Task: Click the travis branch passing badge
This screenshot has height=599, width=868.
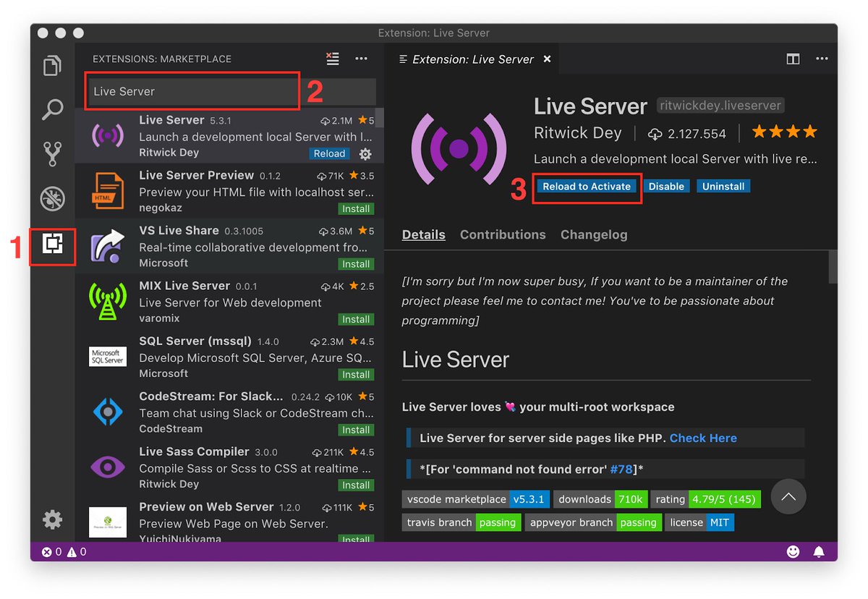Action: [x=461, y=522]
